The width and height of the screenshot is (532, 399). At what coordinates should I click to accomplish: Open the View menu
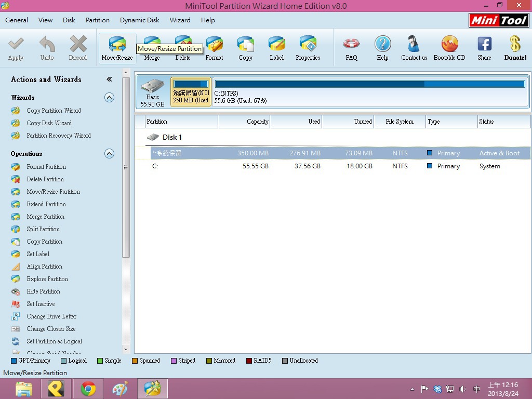click(46, 20)
